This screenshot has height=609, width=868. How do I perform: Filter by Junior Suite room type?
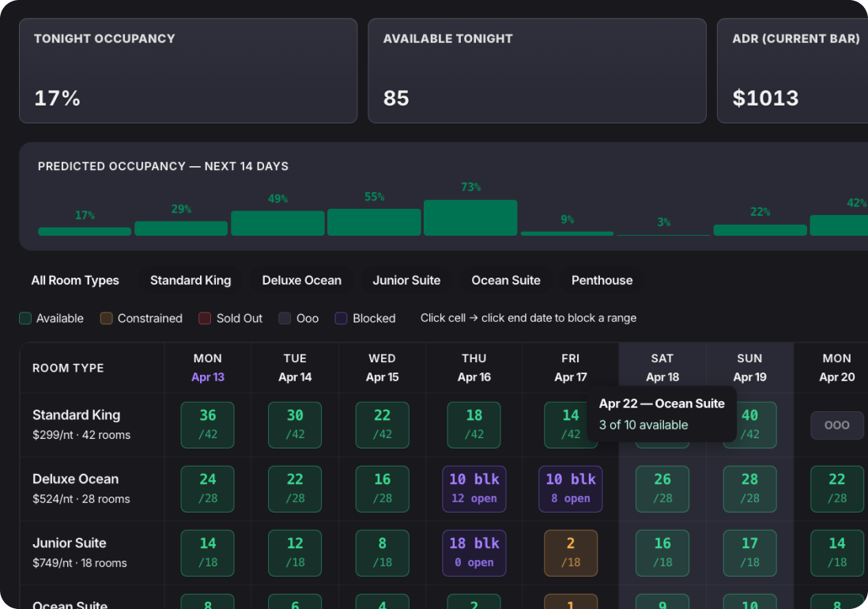tap(406, 280)
